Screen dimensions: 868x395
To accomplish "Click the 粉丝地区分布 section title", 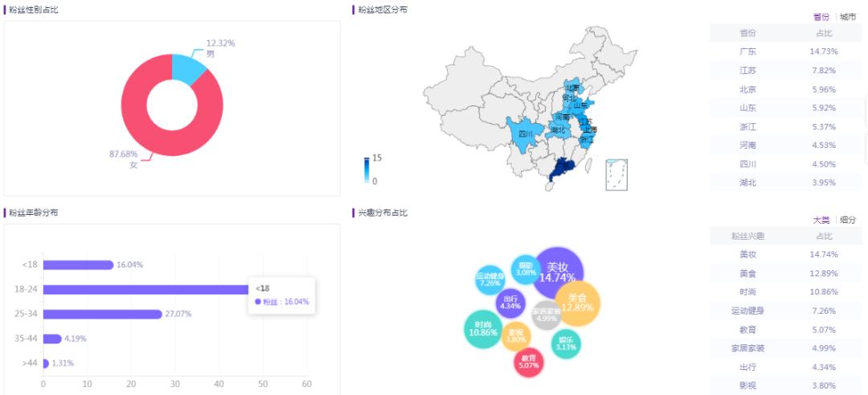I will (x=382, y=10).
